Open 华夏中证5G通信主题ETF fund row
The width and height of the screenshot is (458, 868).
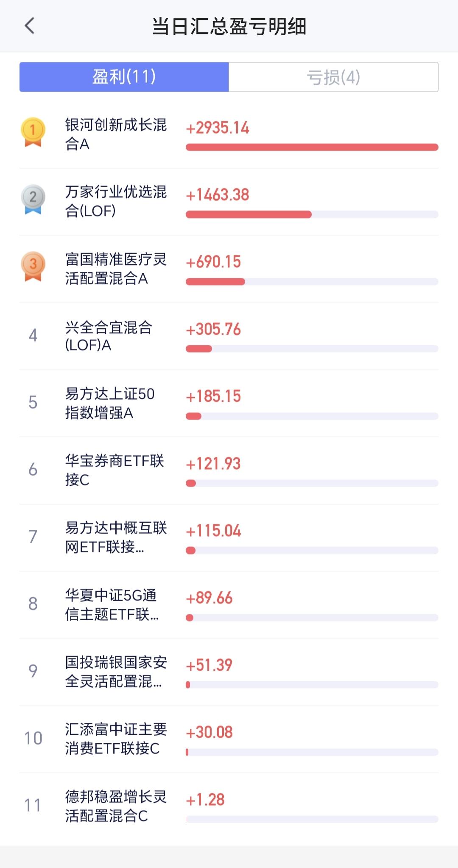(229, 605)
